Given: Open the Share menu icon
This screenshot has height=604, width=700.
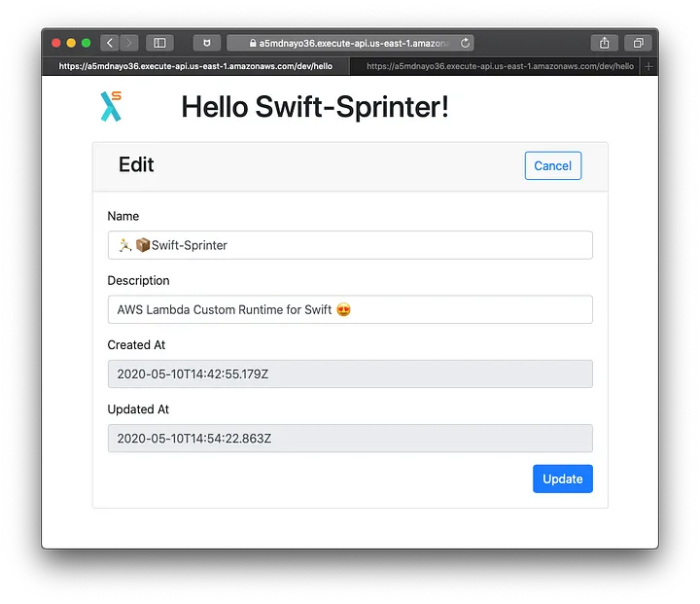Looking at the screenshot, I should click(605, 43).
